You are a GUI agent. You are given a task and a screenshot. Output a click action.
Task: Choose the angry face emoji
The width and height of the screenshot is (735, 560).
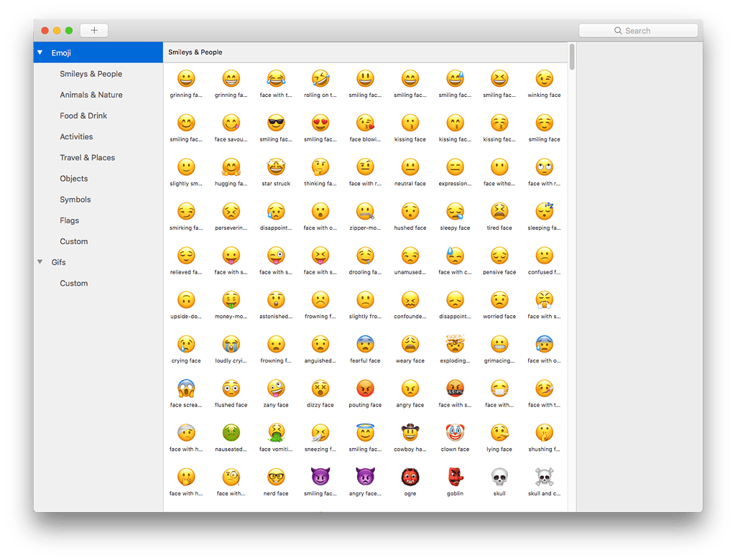coord(410,388)
